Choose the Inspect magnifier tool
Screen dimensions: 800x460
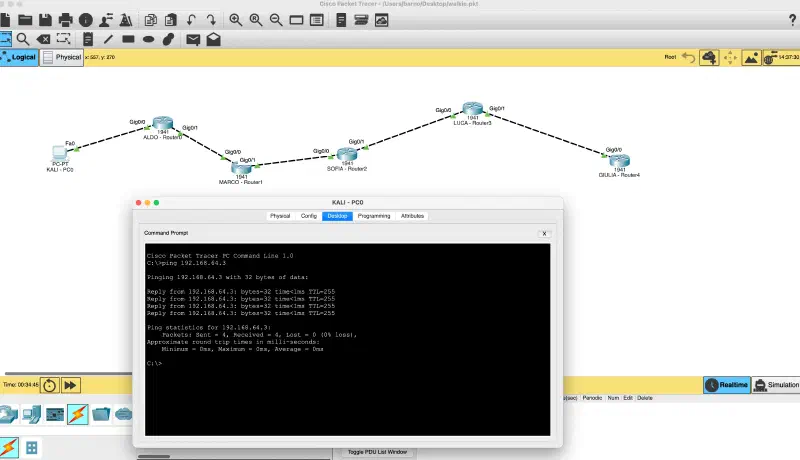point(22,39)
